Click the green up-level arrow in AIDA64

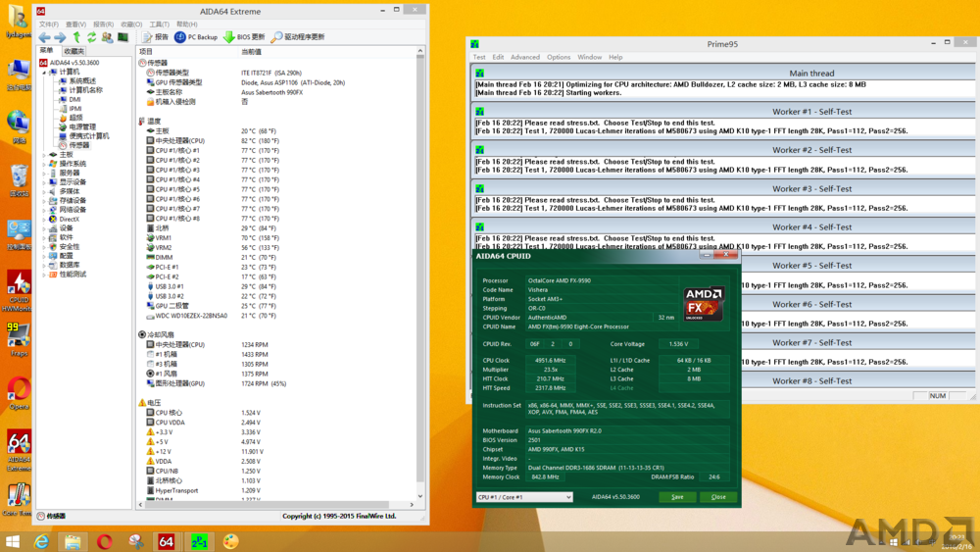76,37
